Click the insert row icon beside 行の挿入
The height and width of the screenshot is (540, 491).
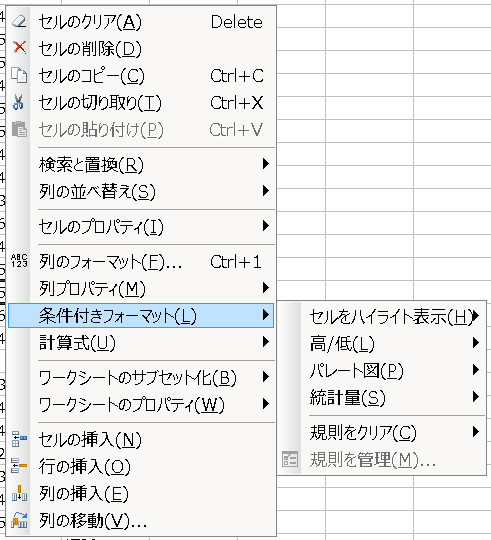(x=19, y=466)
